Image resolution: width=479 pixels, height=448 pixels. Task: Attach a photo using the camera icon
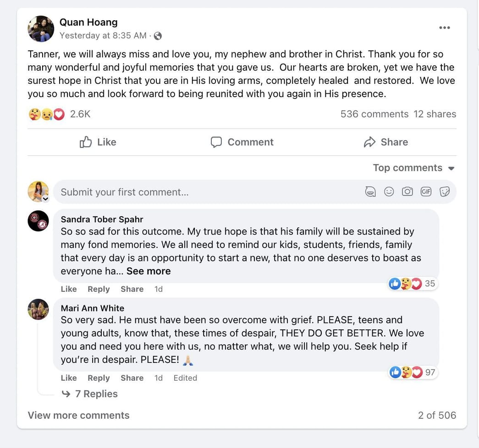coord(407,191)
